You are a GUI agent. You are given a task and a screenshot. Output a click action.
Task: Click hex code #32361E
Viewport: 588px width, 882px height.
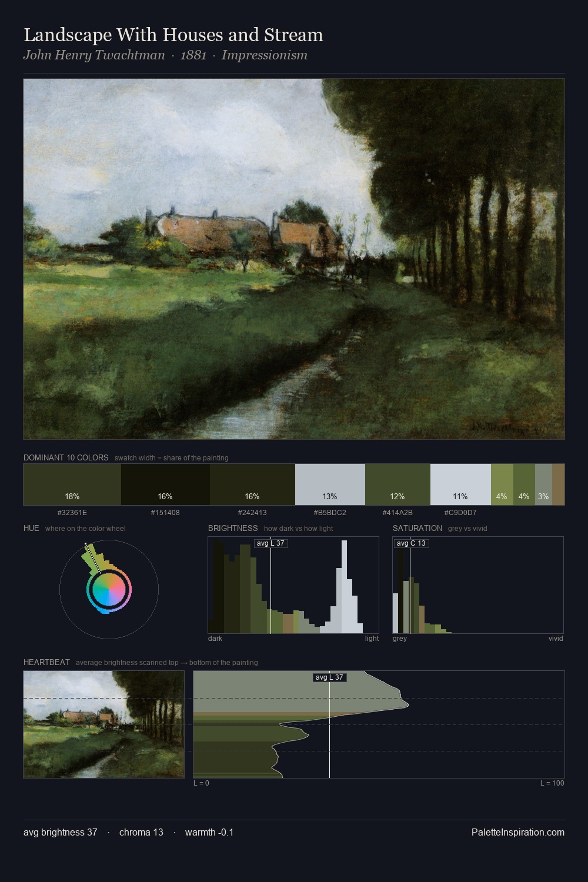(x=72, y=513)
